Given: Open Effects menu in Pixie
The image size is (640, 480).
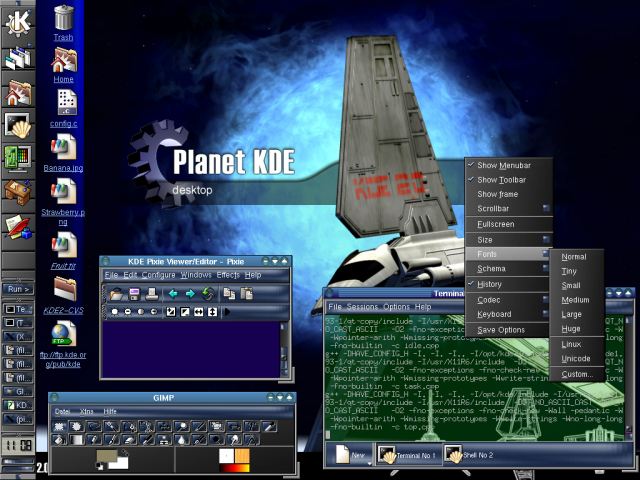Looking at the screenshot, I should point(227,275).
